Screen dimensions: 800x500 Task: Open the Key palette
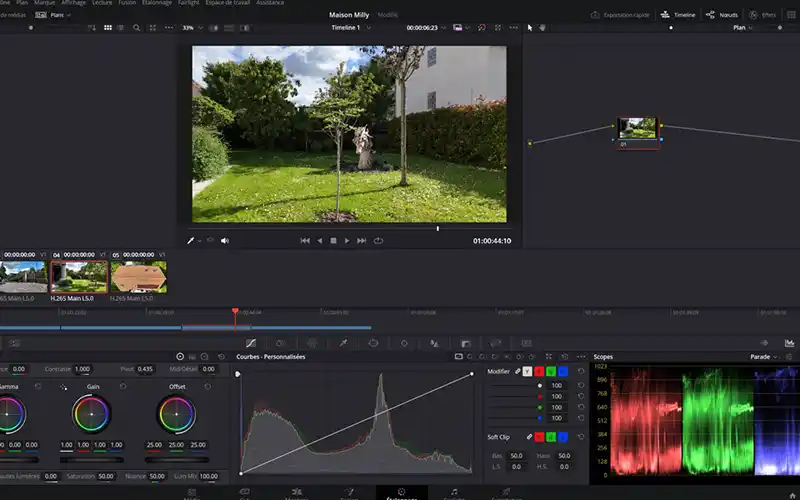pyautogui.click(x=465, y=343)
